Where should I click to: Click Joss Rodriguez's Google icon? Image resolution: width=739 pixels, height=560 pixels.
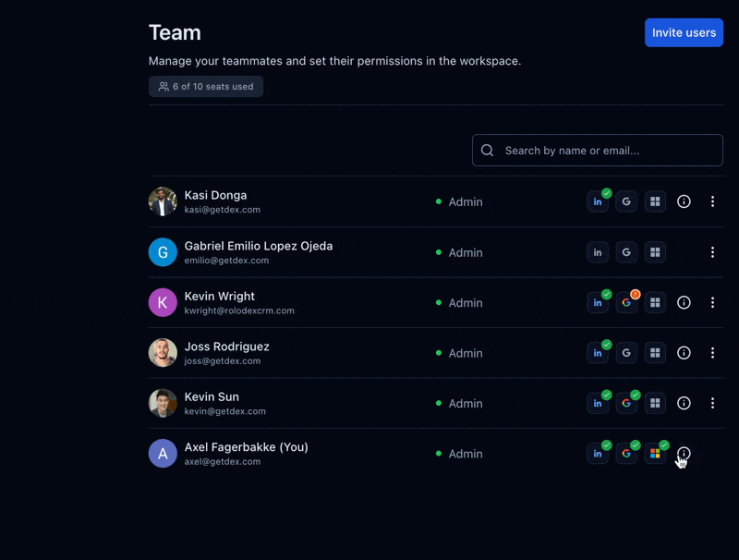(626, 353)
